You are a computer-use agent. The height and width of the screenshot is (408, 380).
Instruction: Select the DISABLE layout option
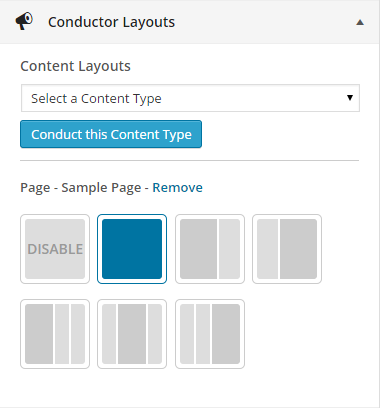pos(55,249)
